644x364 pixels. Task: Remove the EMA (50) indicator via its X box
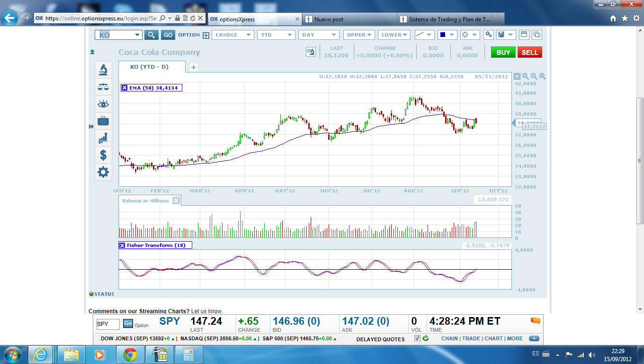pos(125,88)
